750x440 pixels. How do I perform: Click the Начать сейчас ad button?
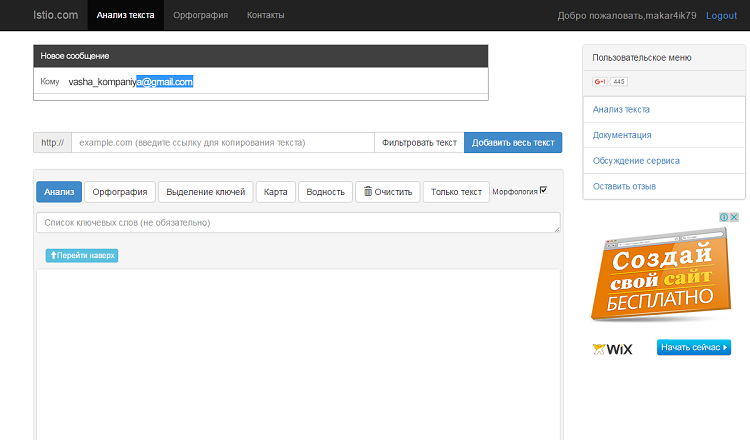pos(694,347)
